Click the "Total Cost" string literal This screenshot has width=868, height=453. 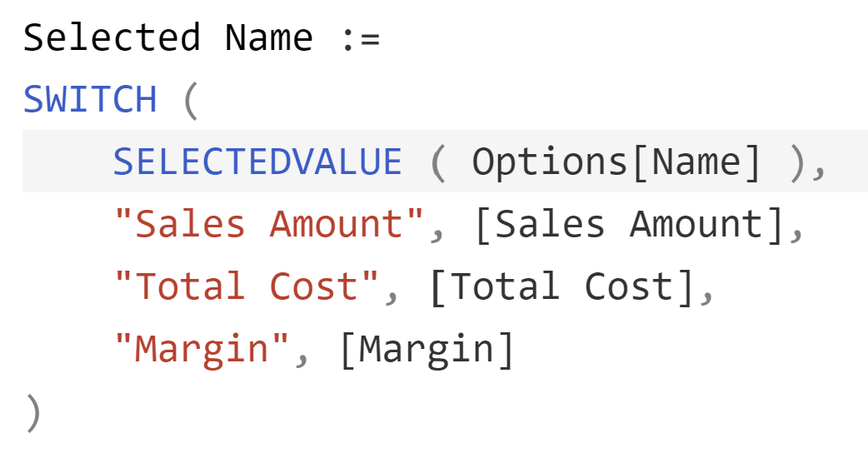(x=247, y=286)
